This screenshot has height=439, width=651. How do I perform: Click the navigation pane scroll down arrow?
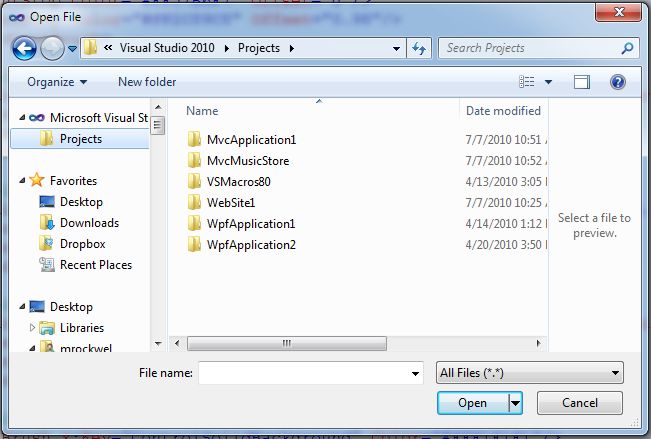tap(158, 343)
